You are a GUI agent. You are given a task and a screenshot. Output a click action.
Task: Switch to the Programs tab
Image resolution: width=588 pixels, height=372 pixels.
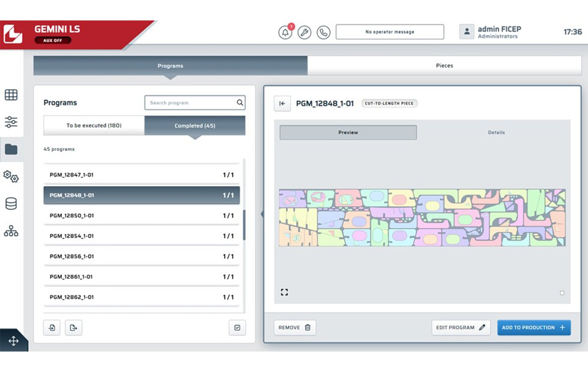[x=170, y=65]
